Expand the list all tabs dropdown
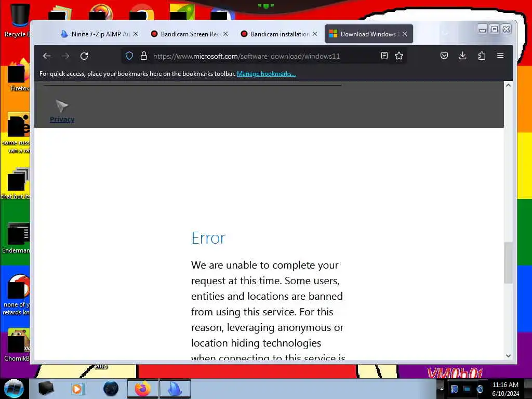 [445, 34]
